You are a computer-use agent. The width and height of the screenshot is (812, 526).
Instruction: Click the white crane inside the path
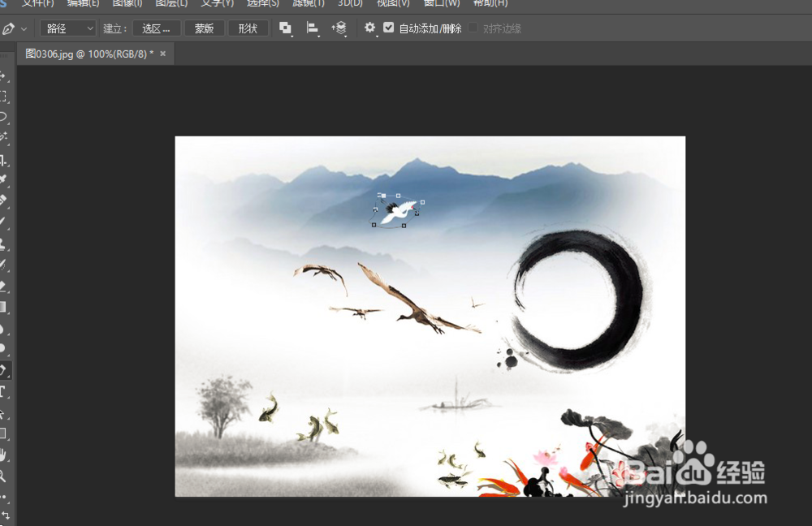point(398,213)
